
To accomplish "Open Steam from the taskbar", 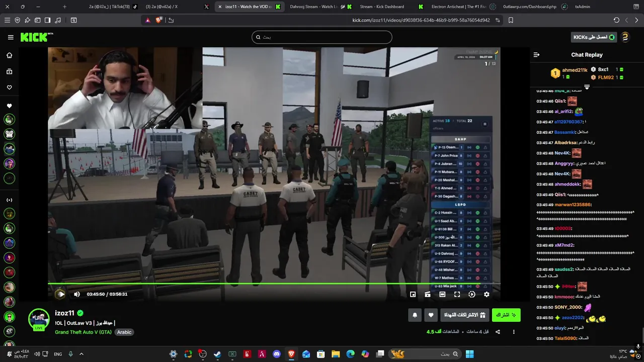I will (x=217, y=354).
